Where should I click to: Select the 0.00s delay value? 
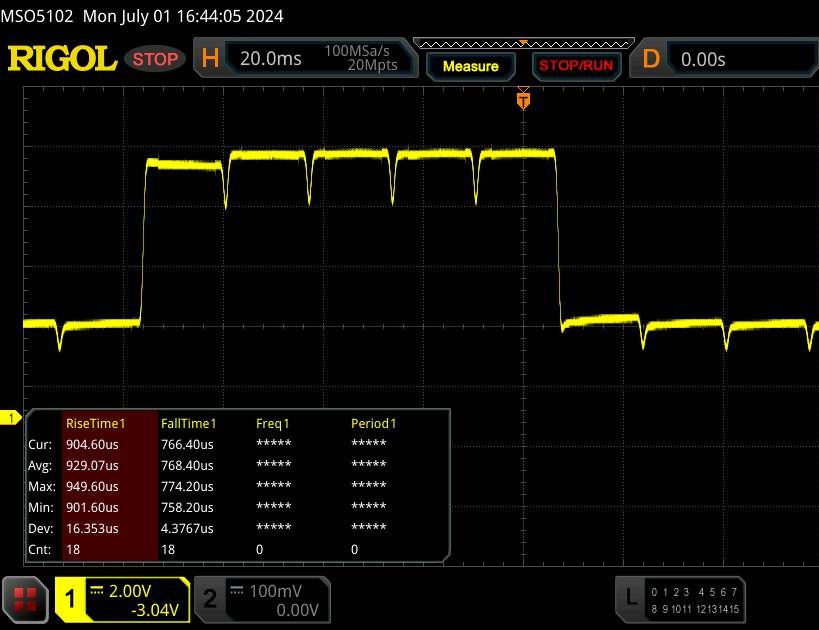(x=703, y=60)
